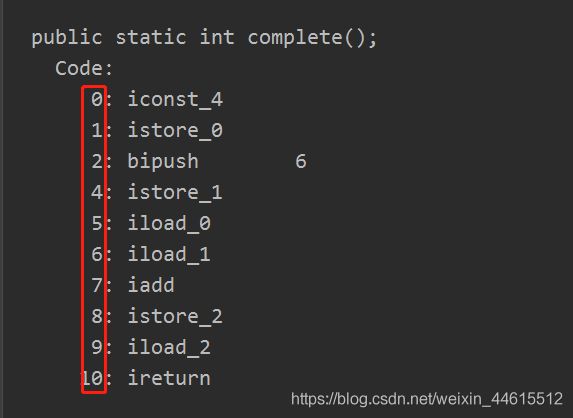Click bytecode offset 10 in red box
Screen dimensions: 573x418
[93, 378]
